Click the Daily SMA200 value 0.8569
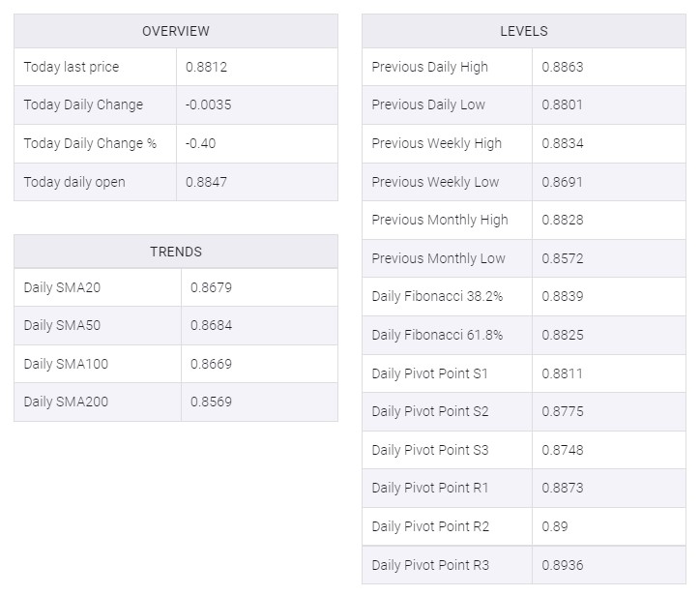 [211, 402]
